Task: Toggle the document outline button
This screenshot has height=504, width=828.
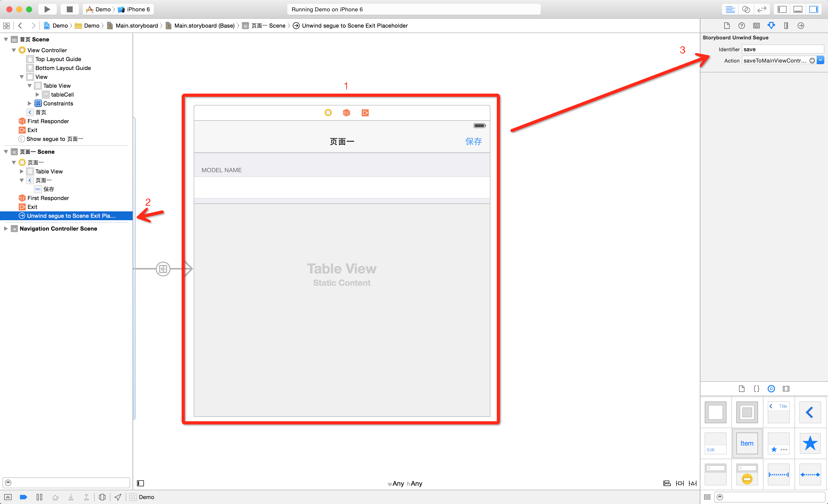Action: coord(140,483)
